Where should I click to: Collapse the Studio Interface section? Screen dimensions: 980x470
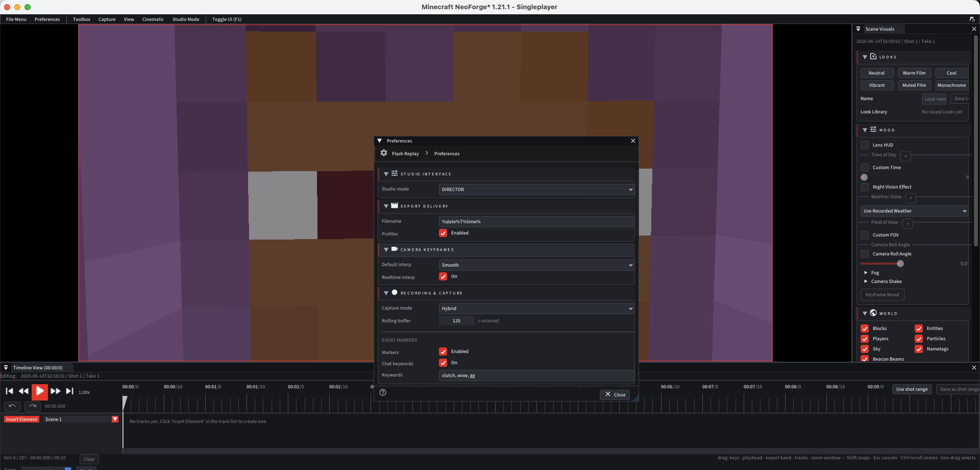[x=386, y=174]
